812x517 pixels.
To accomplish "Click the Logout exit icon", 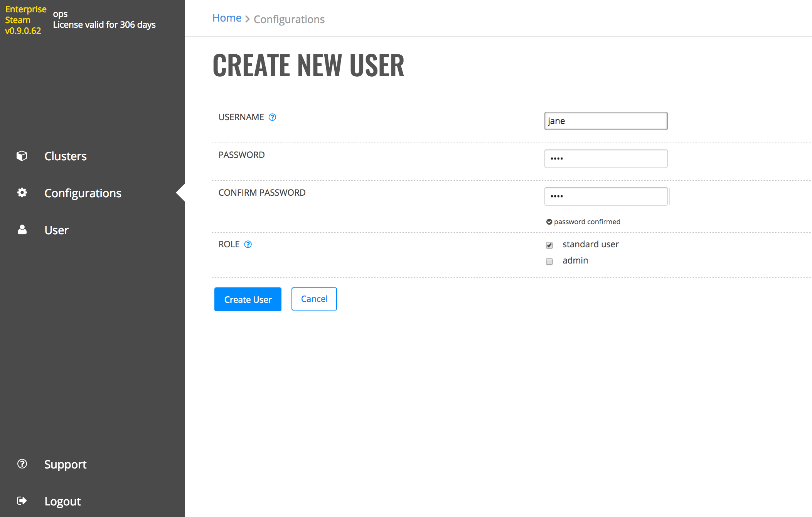I will pos(22,501).
